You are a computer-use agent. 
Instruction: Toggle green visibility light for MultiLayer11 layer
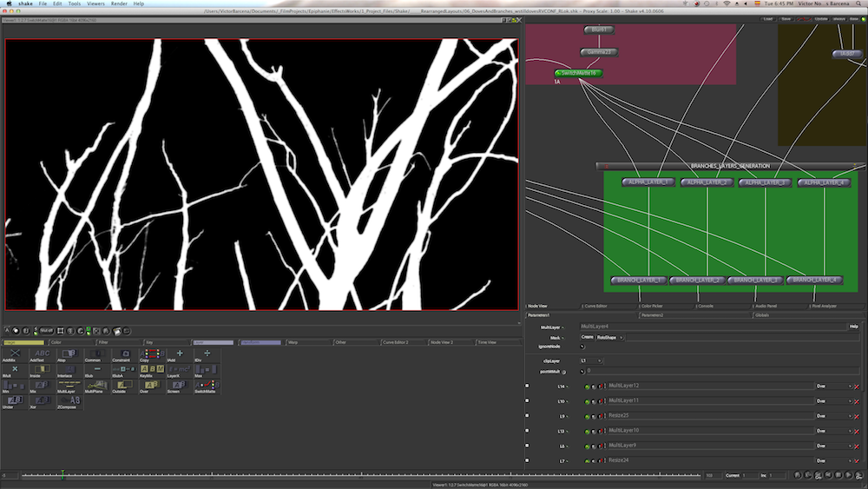coord(587,401)
